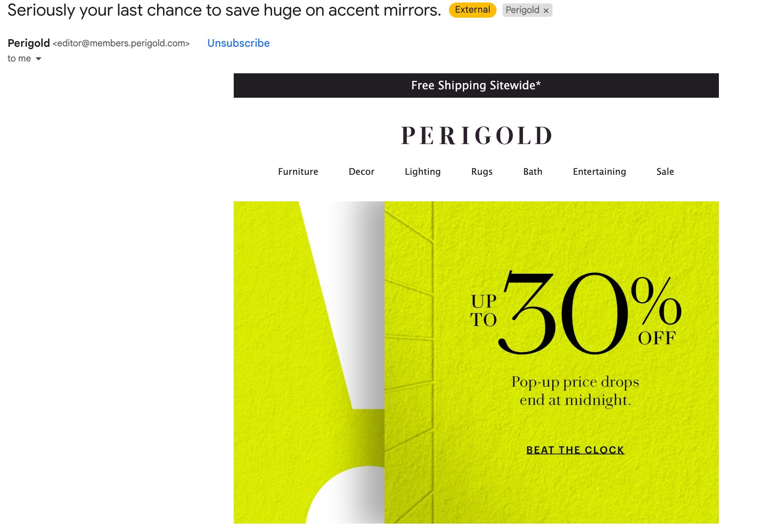Expand the 'to me' recipient details arrow
The width and height of the screenshot is (761, 532).
coord(38,59)
